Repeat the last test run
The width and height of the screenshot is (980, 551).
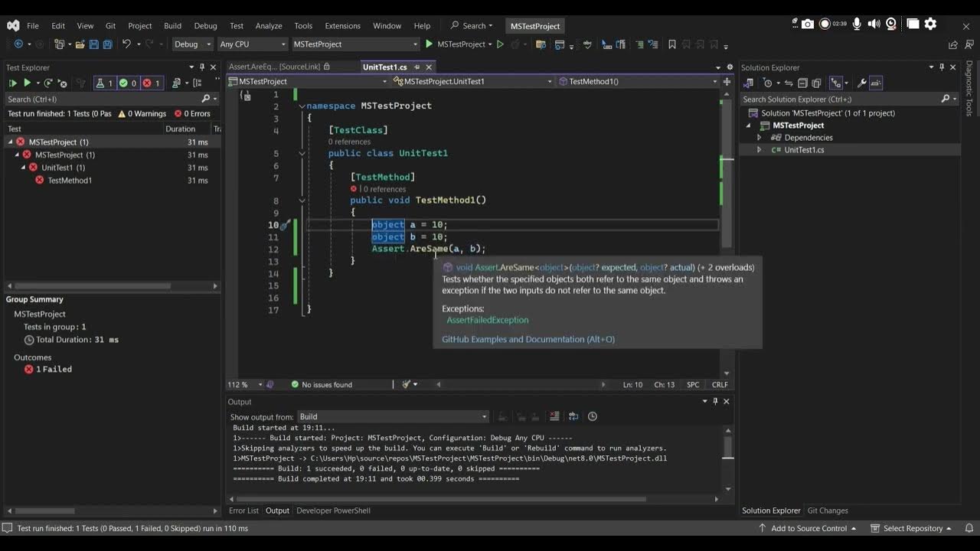[x=48, y=83]
